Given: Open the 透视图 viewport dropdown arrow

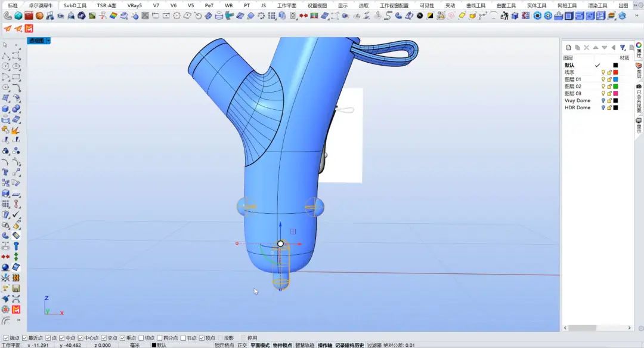Looking at the screenshot, I should (48, 41).
